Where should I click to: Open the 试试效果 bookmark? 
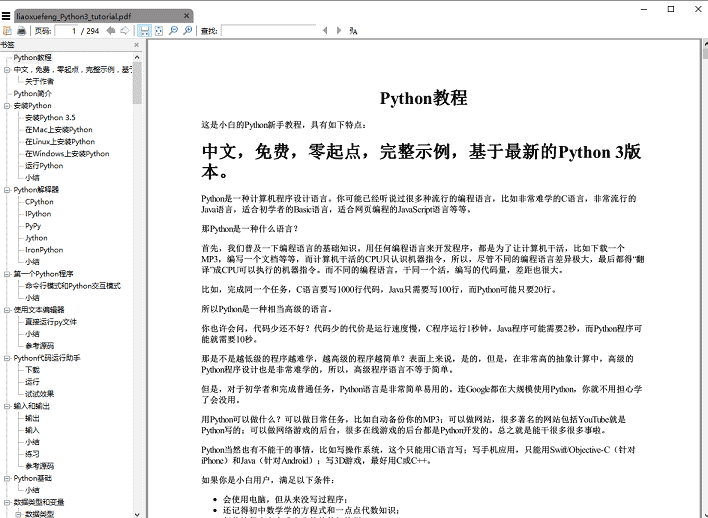pos(39,394)
